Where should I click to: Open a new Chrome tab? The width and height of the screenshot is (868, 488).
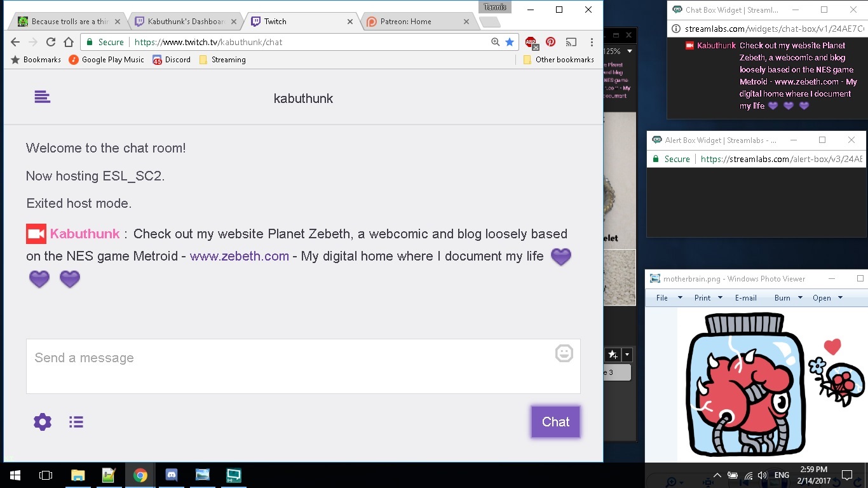pyautogui.click(x=489, y=22)
